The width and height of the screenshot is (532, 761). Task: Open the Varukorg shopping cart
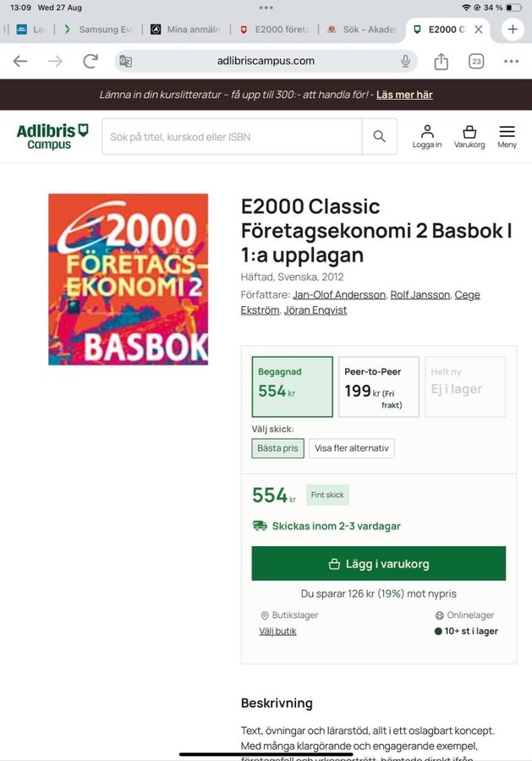click(x=469, y=136)
